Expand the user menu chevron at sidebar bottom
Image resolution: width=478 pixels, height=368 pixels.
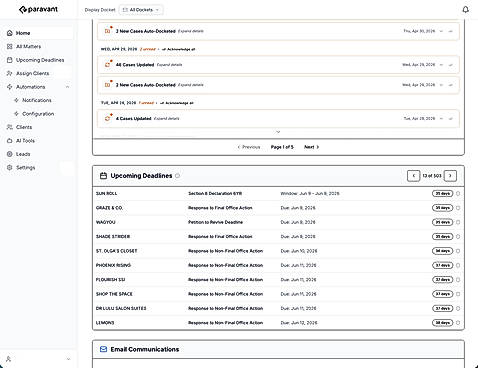[68, 359]
